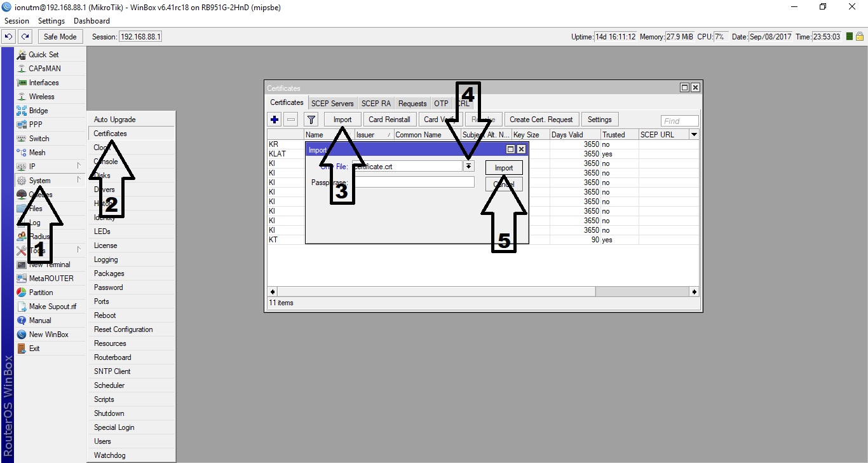This screenshot has width=868, height=463.
Task: Open Quick Set from sidebar
Action: (43, 55)
